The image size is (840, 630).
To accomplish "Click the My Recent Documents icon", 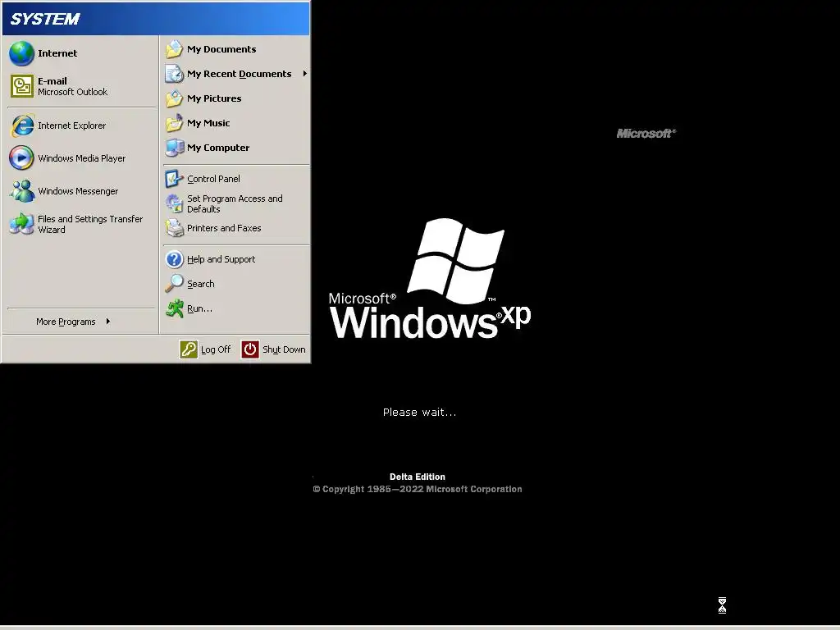I will pos(174,74).
